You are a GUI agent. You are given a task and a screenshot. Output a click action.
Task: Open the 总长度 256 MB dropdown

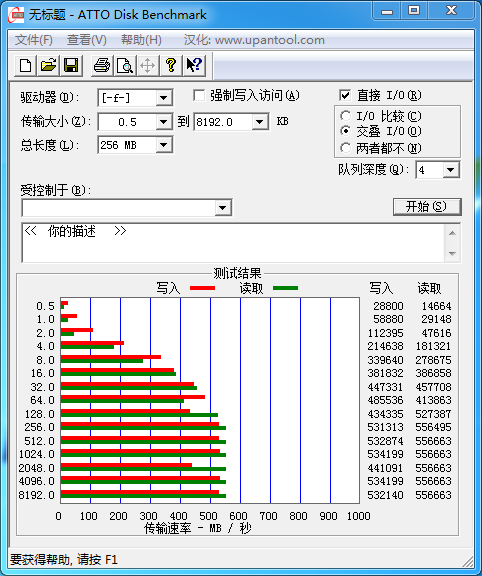[163, 145]
